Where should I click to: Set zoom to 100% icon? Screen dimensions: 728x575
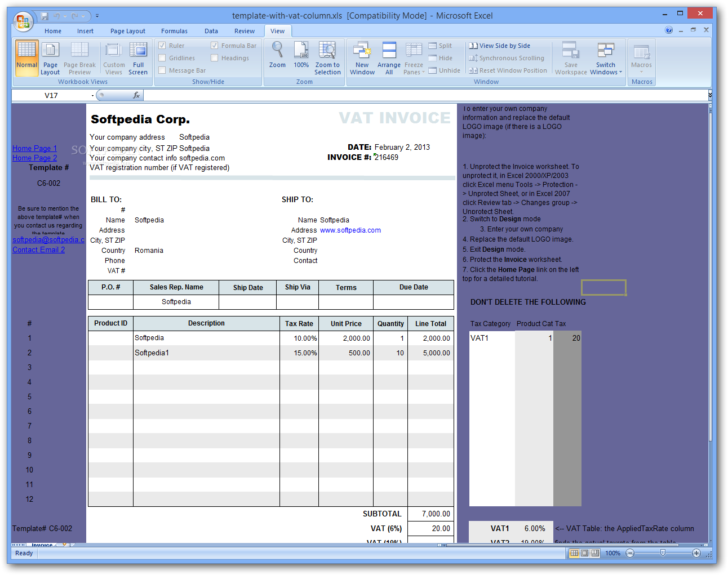point(301,55)
